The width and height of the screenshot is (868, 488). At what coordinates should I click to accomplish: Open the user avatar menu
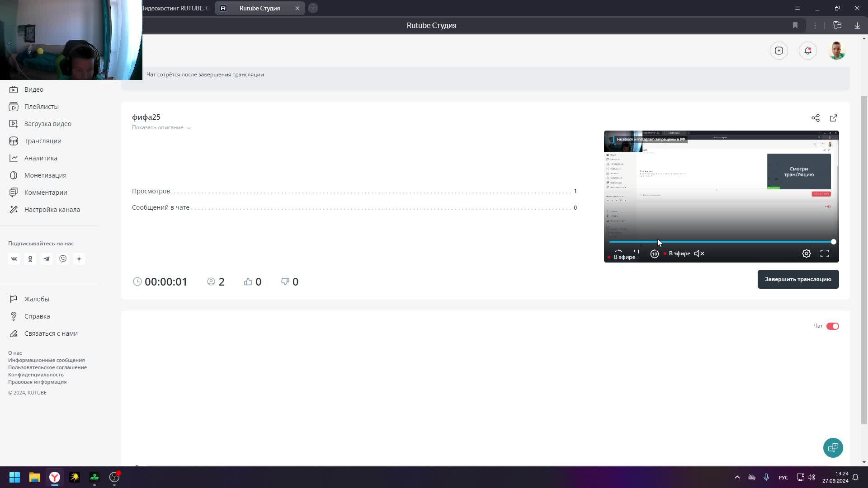[x=836, y=51]
